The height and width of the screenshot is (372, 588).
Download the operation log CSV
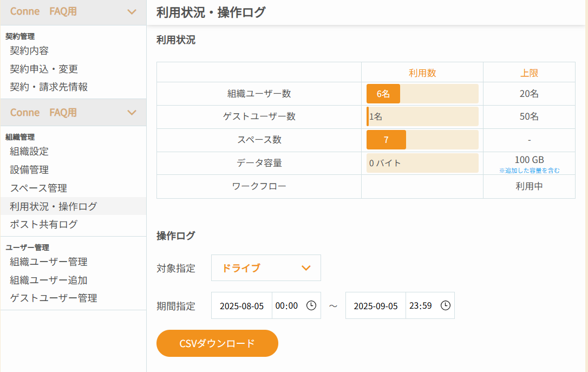(217, 343)
